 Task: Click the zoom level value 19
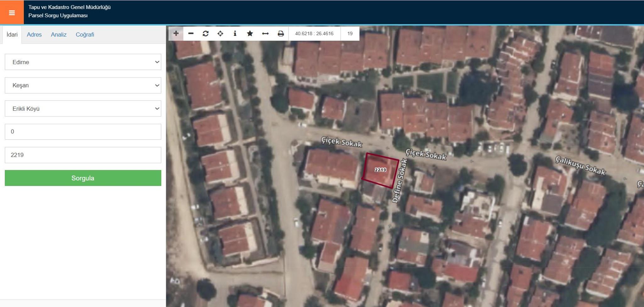350,34
